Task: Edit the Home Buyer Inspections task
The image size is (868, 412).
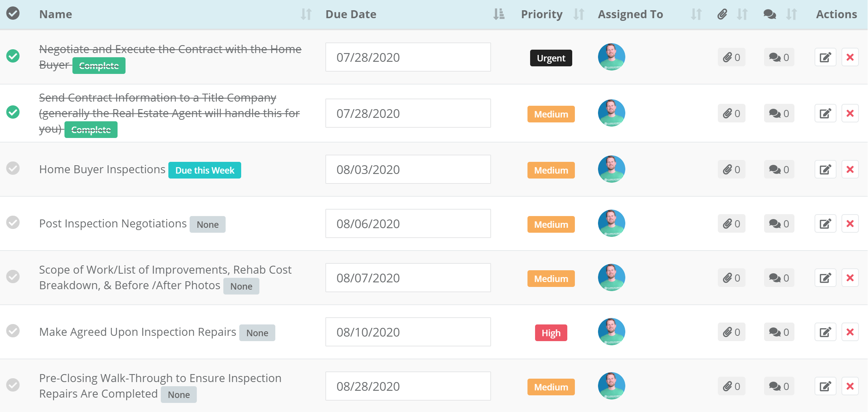Action: [x=825, y=169]
